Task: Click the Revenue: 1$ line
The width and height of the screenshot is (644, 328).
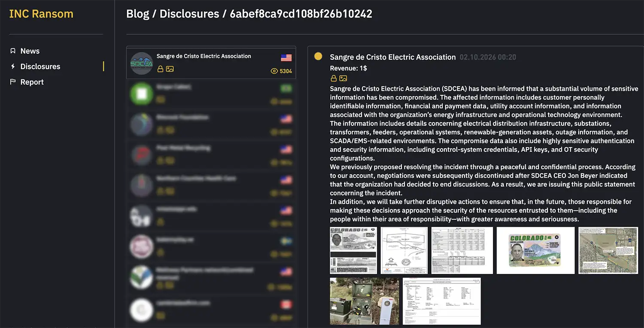Action: (348, 68)
